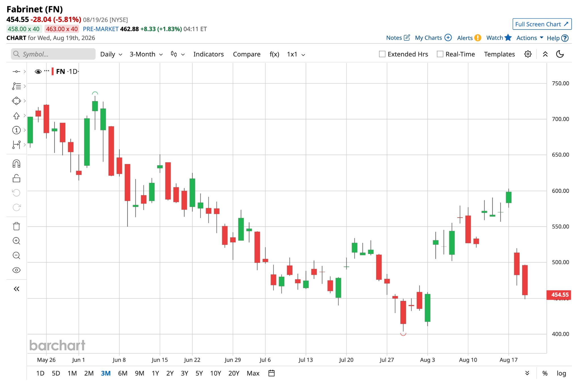
Task: Select the Max time range
Action: tap(253, 373)
